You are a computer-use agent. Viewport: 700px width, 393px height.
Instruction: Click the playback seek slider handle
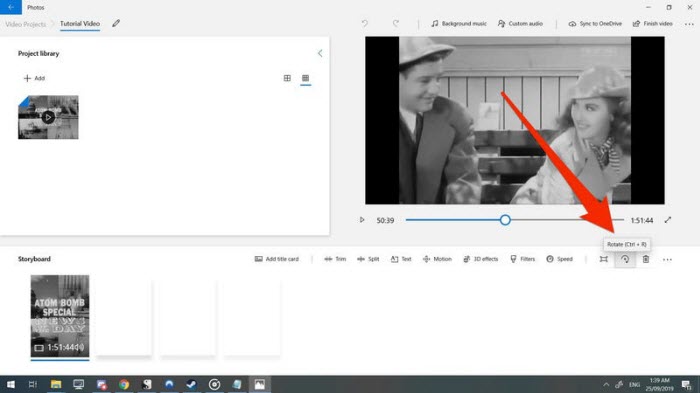click(505, 220)
